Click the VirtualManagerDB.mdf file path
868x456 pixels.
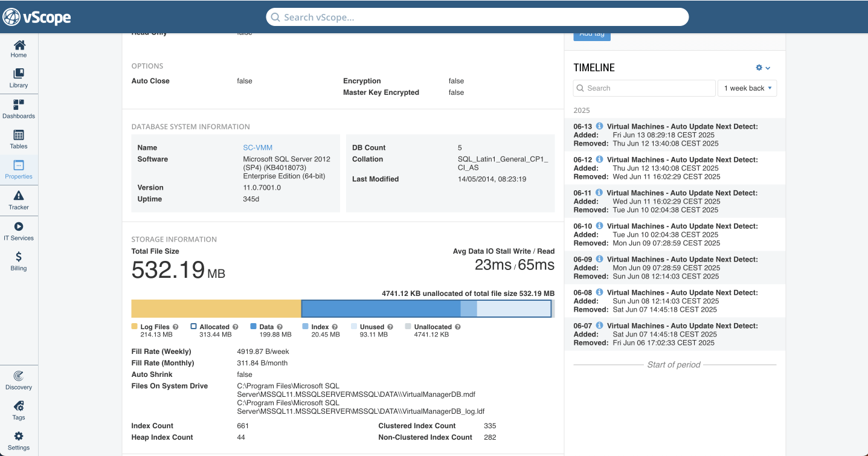pyautogui.click(x=356, y=390)
